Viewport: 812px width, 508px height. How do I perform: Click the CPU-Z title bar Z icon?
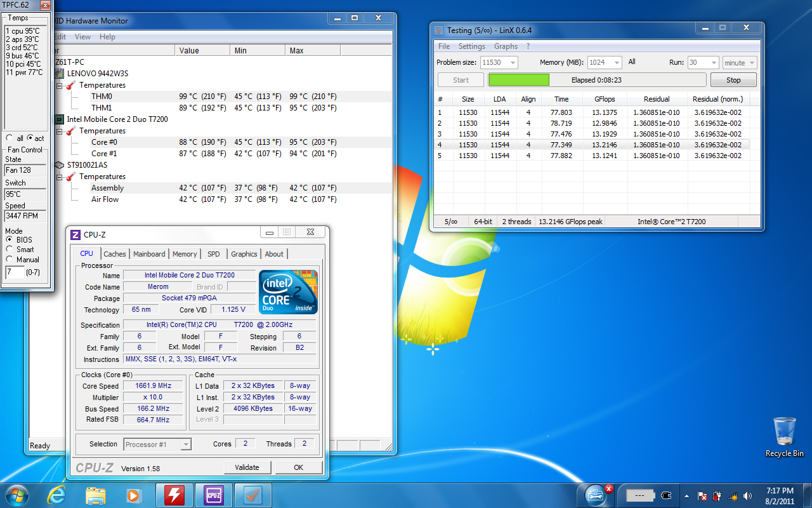point(75,235)
